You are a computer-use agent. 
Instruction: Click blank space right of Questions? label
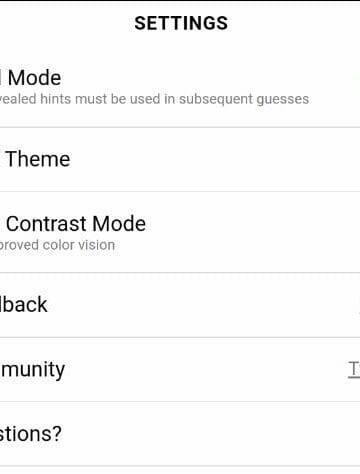tap(210, 434)
